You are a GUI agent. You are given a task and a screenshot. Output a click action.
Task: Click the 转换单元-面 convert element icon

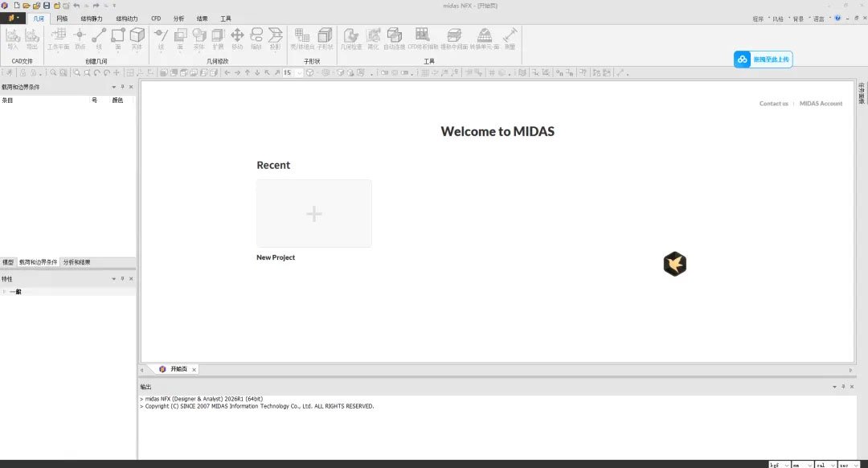[x=485, y=39]
